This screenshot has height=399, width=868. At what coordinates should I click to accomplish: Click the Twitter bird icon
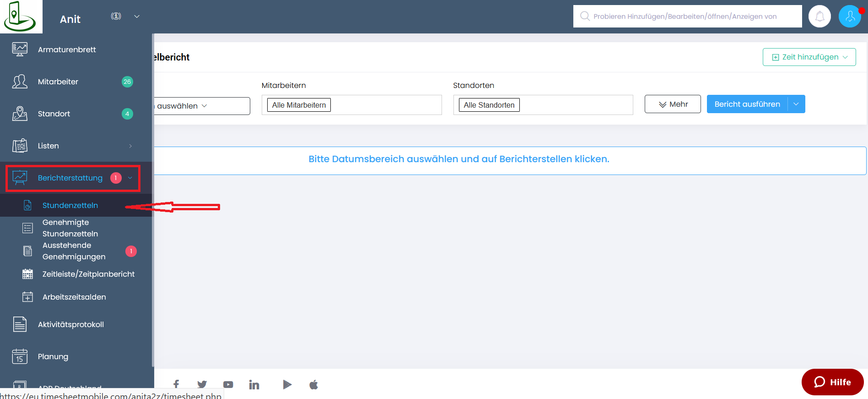coord(202,385)
